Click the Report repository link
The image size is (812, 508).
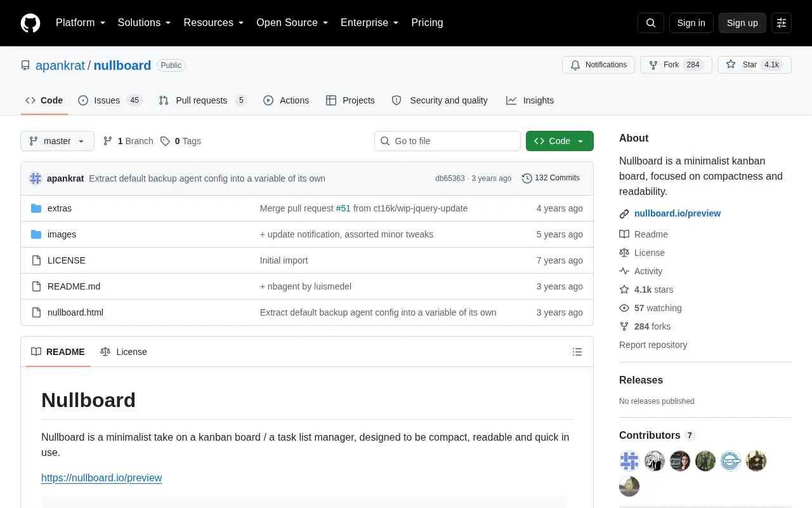(653, 345)
